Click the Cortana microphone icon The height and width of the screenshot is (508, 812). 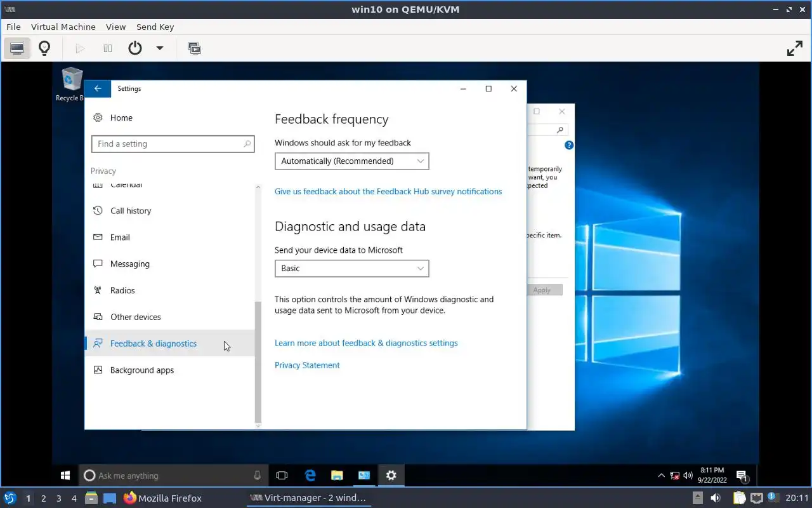[x=257, y=476]
